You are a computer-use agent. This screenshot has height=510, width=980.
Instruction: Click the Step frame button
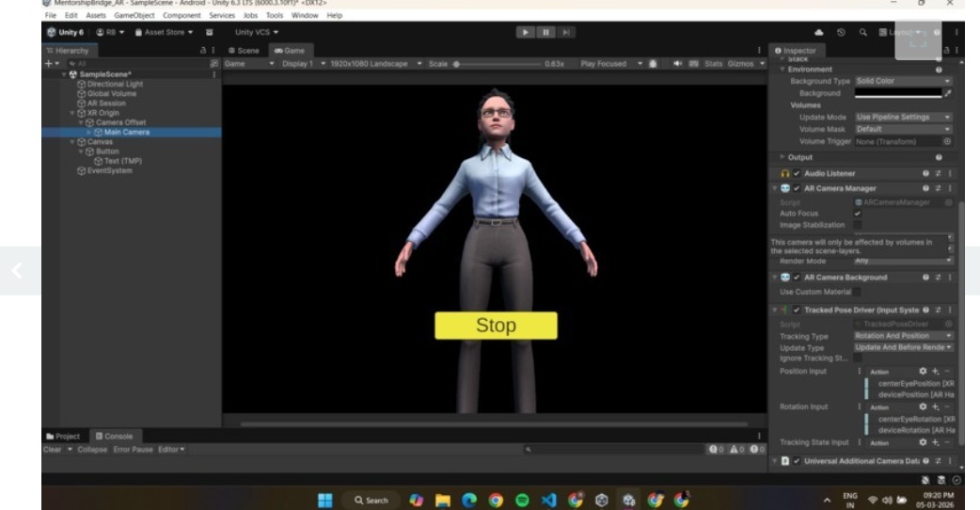coord(566,33)
